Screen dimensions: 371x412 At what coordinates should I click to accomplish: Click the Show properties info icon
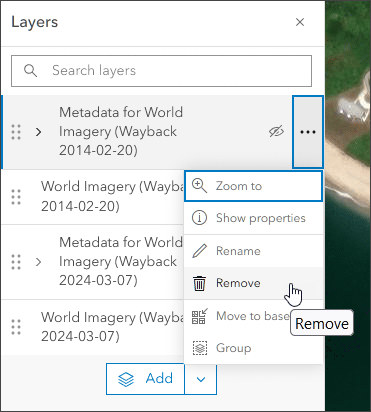point(199,218)
